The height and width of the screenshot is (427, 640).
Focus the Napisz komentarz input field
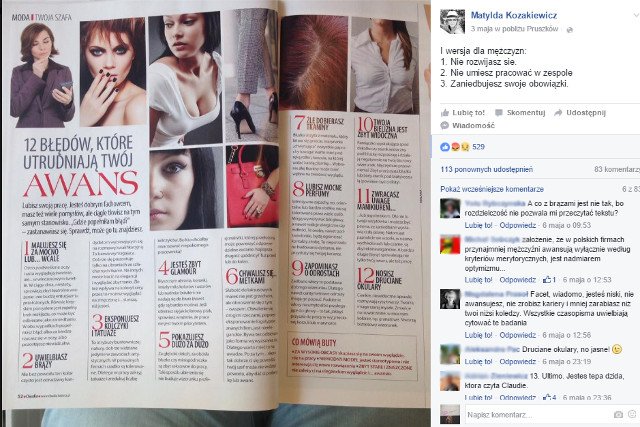537,415
